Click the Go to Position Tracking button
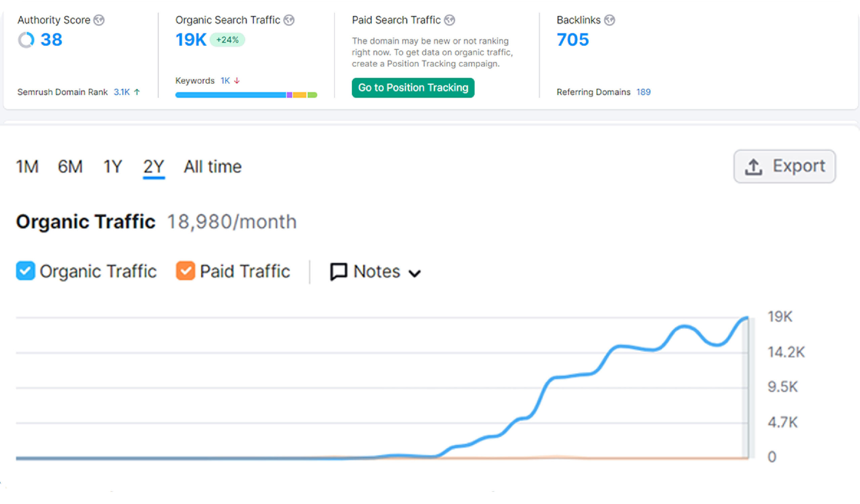 413,88
